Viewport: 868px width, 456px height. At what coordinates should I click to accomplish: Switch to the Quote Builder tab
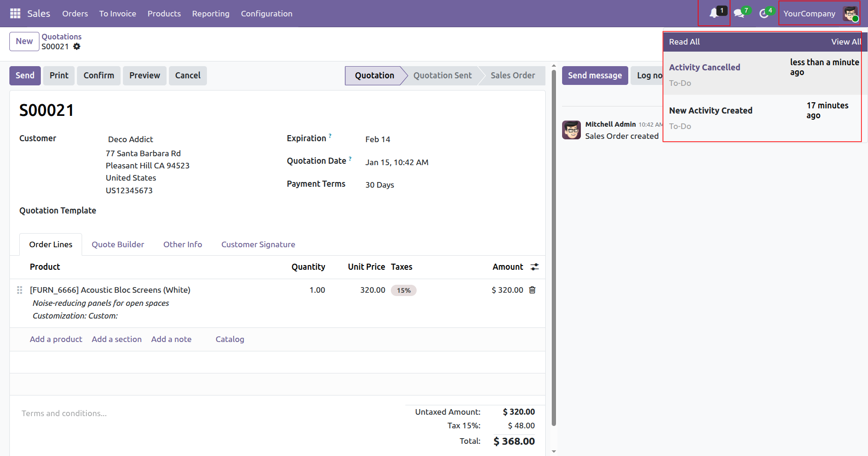(118, 244)
